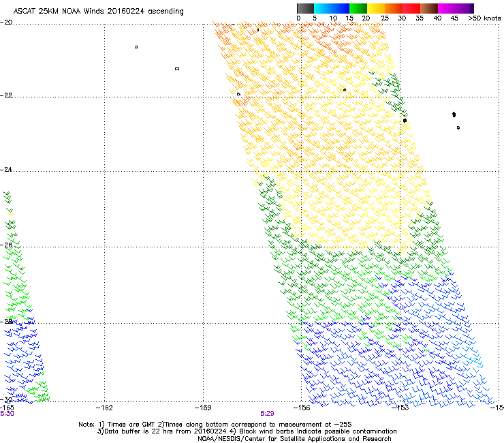Click the '0' label under the color bar
This screenshot has width=504, height=443.
[298, 18]
